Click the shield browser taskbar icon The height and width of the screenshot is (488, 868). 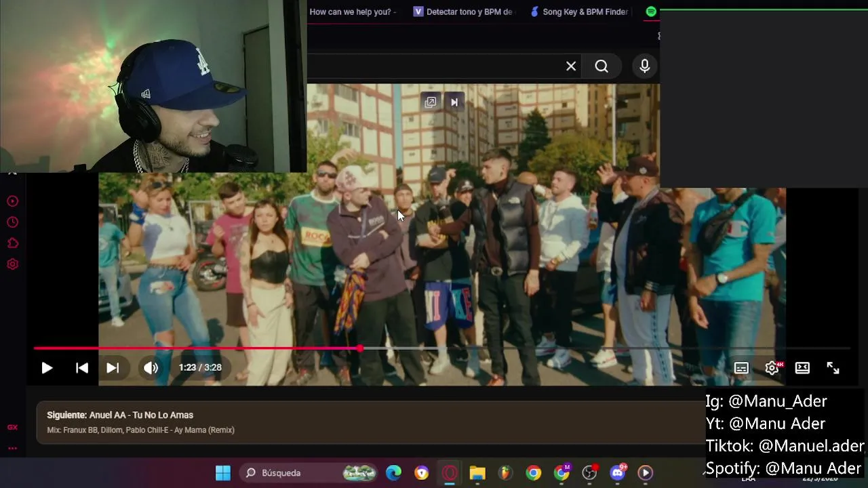(422, 472)
